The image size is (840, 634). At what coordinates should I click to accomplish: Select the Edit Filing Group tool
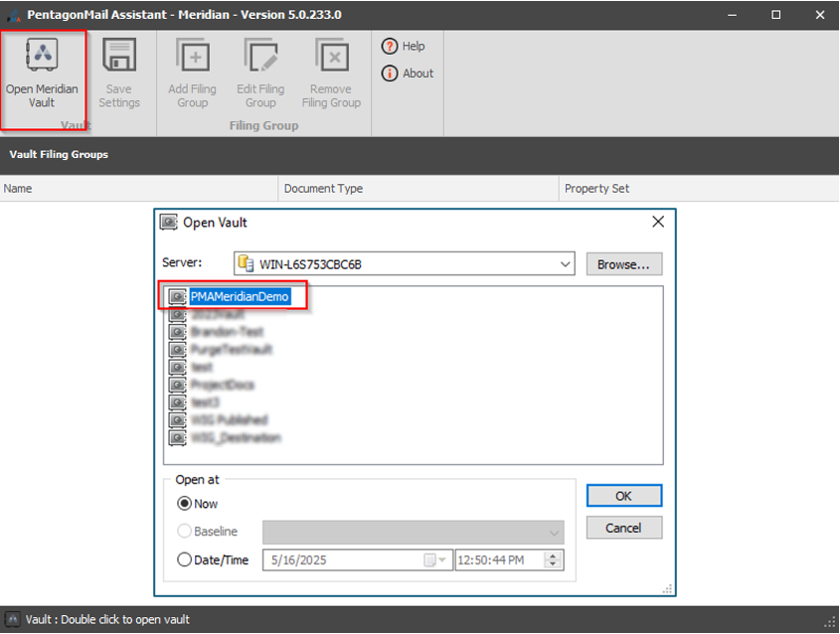pos(260,74)
